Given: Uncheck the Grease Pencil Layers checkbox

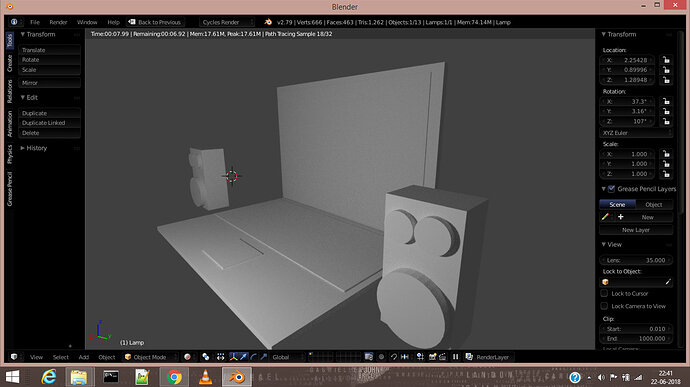Looking at the screenshot, I should coord(611,189).
